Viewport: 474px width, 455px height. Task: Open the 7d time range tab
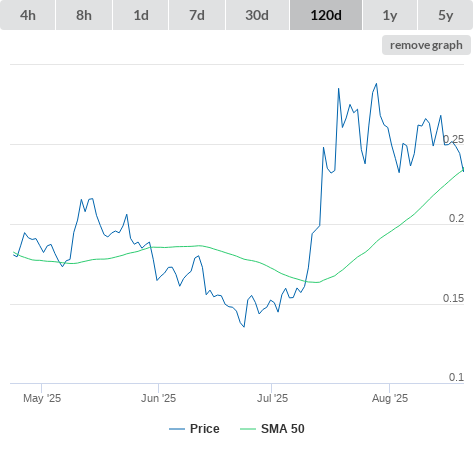[197, 15]
